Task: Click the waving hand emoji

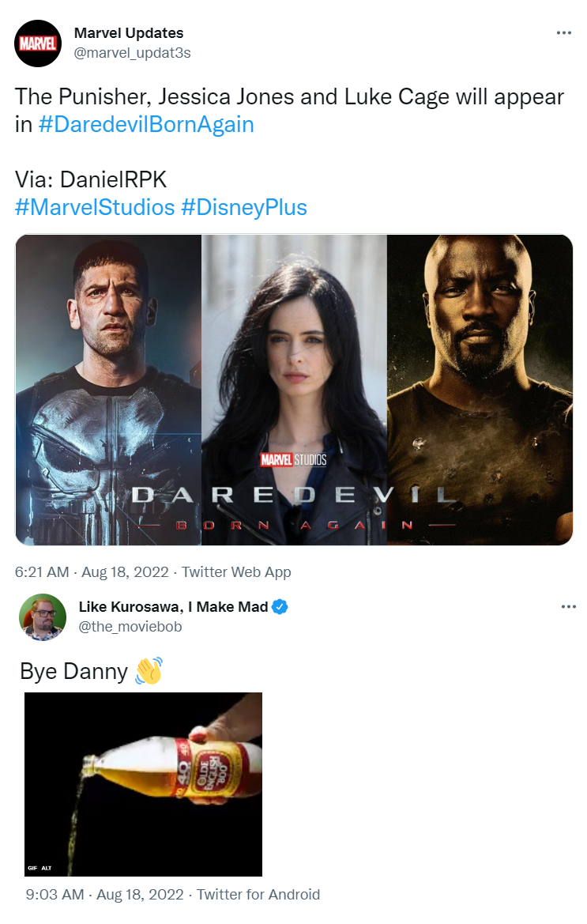Action: point(149,670)
